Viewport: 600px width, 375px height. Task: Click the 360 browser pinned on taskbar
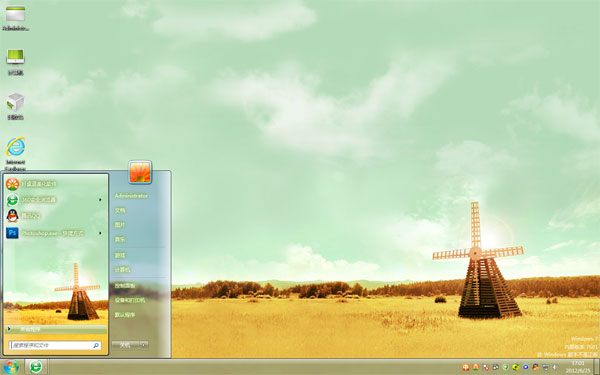pos(36,367)
